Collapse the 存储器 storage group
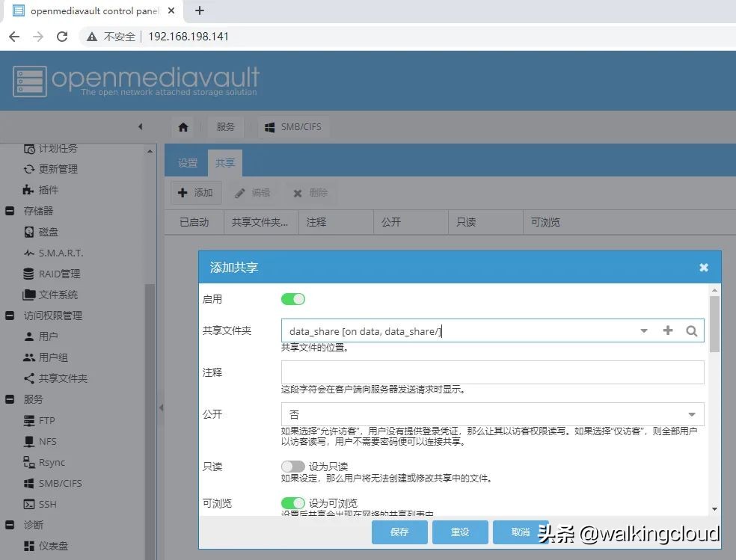Image resolution: width=736 pixels, height=560 pixels. [x=10, y=211]
